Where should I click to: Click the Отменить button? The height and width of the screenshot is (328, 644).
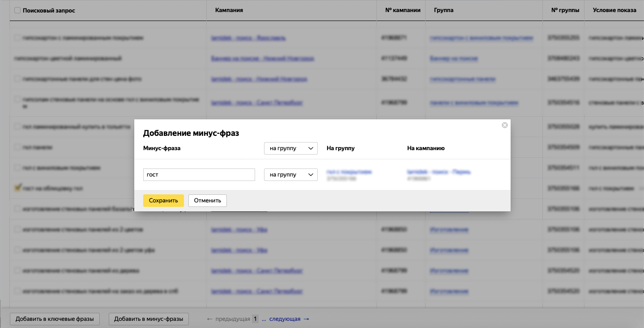207,201
